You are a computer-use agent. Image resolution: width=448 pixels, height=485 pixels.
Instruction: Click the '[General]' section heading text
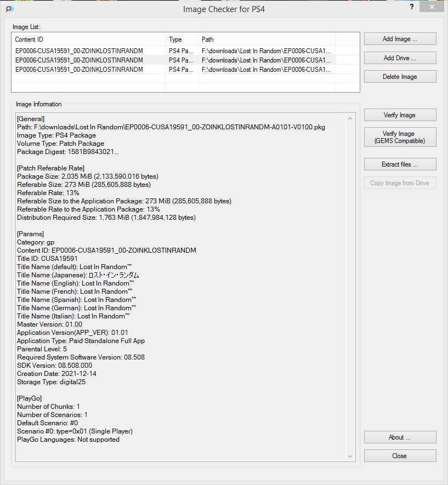click(31, 119)
